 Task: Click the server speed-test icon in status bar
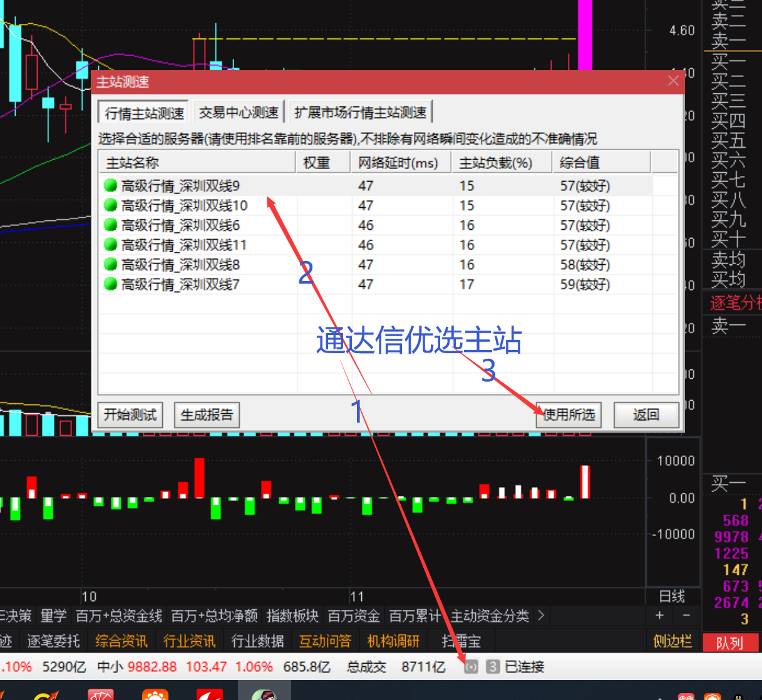[x=471, y=667]
